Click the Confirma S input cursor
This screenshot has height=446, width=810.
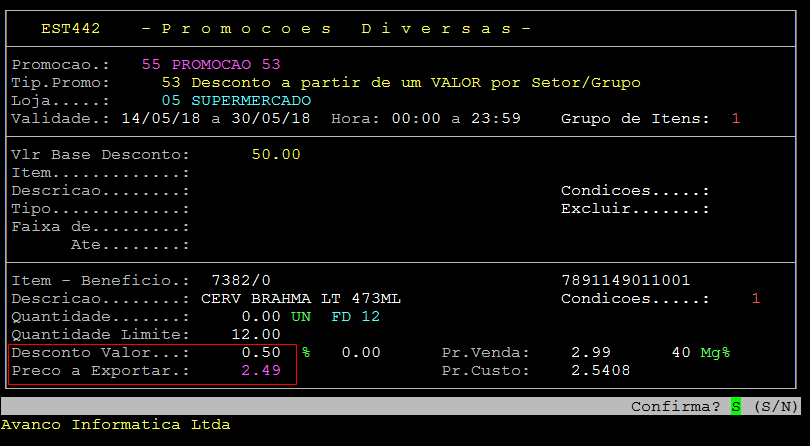click(736, 407)
